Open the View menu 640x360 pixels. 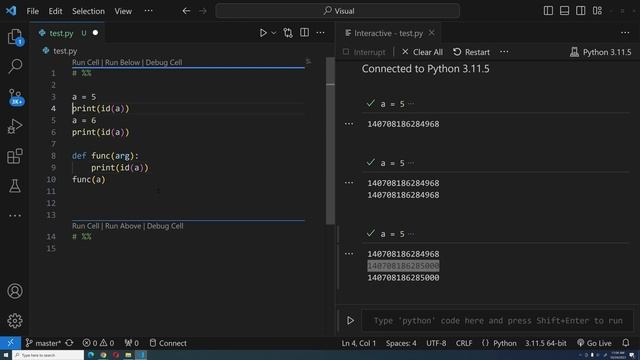click(123, 11)
